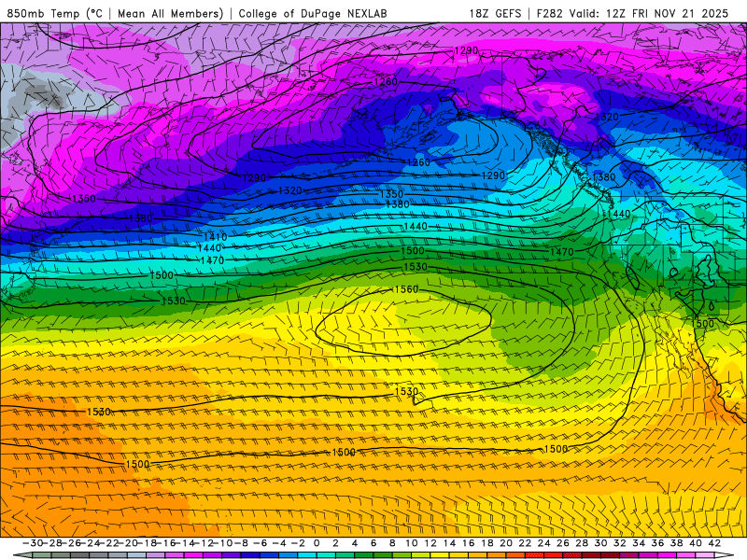Click the '18Z GEFS' model run text
The width and height of the screenshot is (747, 560).
click(495, 14)
